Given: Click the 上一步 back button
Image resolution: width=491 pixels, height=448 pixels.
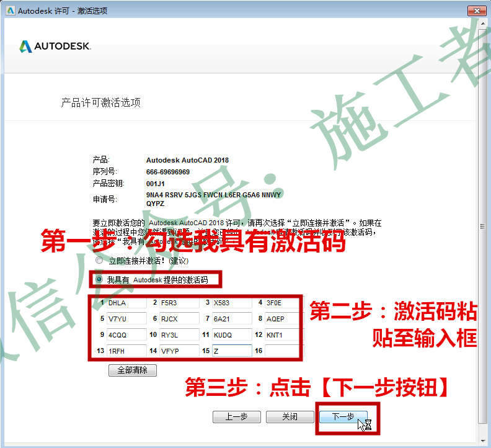Looking at the screenshot, I should point(236,416).
